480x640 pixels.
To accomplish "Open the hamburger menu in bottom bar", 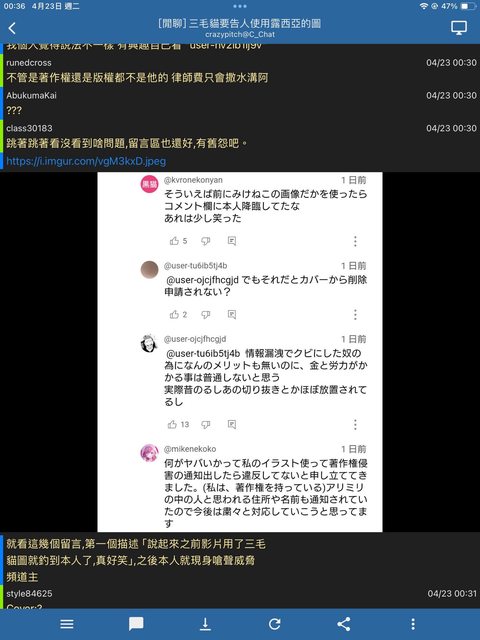I will tap(67, 624).
